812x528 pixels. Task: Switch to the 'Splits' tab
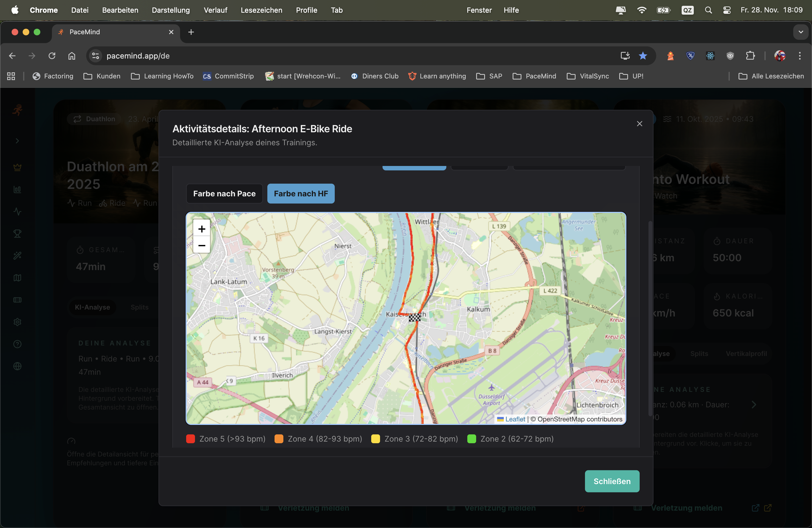(139, 307)
